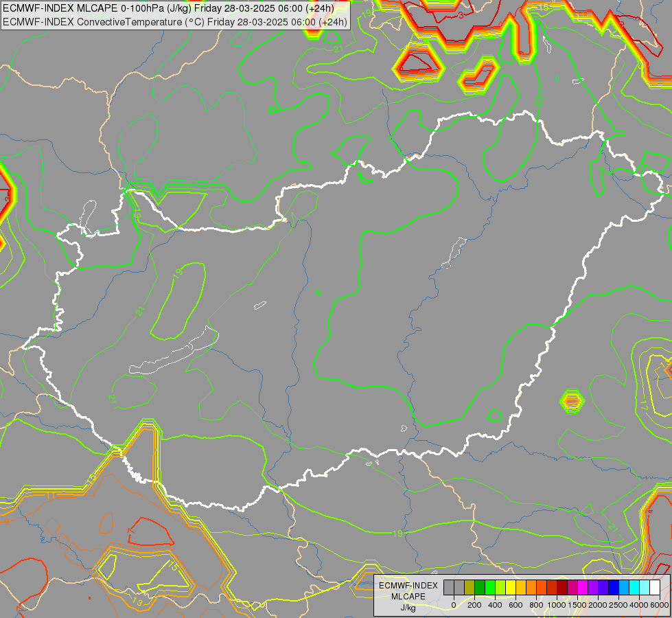Click the legend tick value 6000
Viewport: 672px width, 618px height.
click(660, 605)
